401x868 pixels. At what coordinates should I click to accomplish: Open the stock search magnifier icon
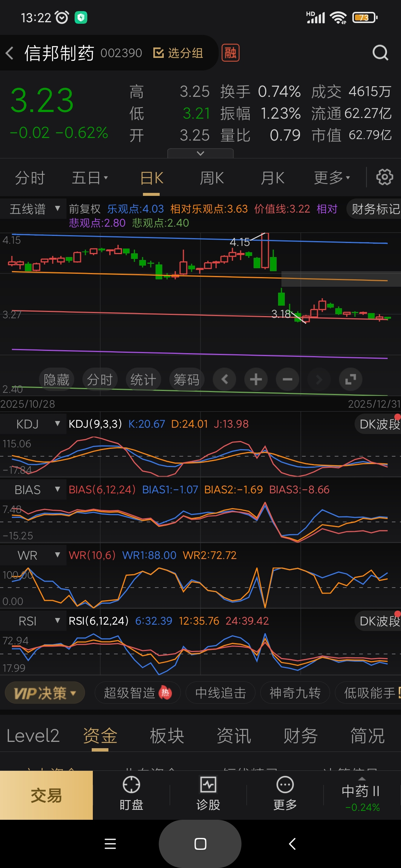(380, 53)
